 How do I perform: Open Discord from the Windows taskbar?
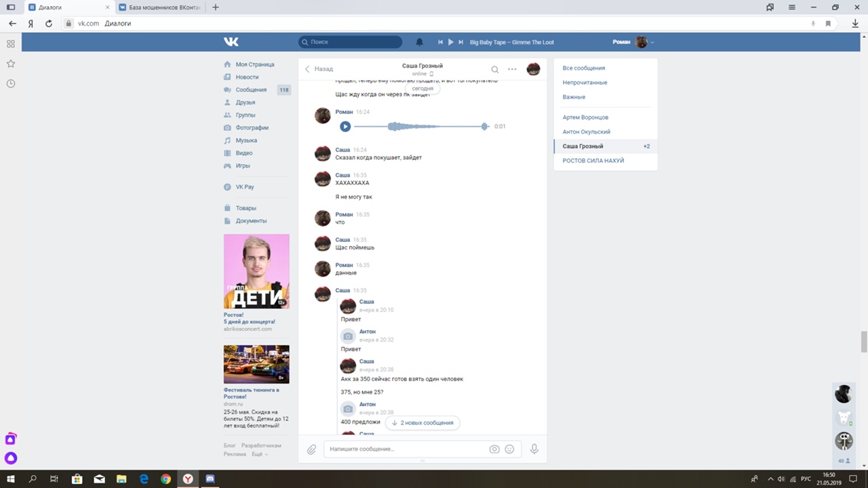210,479
